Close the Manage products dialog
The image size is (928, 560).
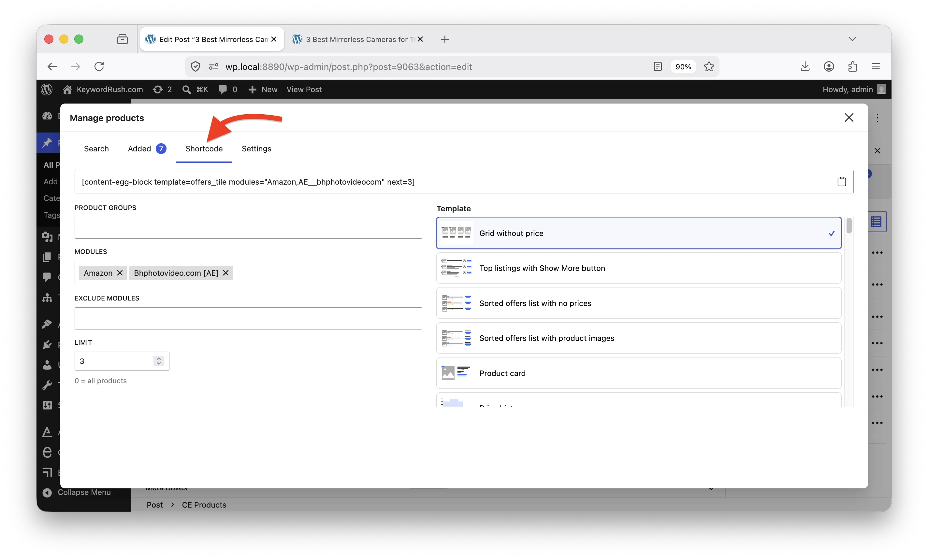click(848, 118)
